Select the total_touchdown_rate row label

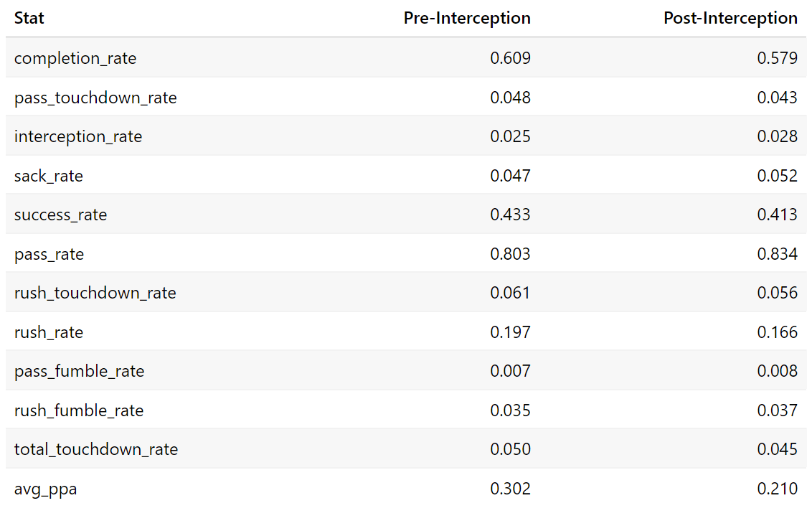tap(96, 449)
